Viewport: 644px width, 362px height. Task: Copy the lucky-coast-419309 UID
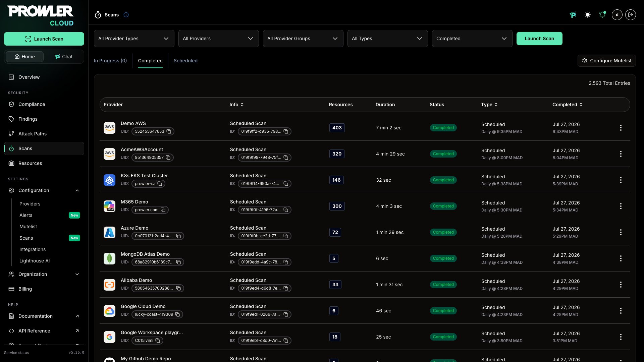point(178,314)
